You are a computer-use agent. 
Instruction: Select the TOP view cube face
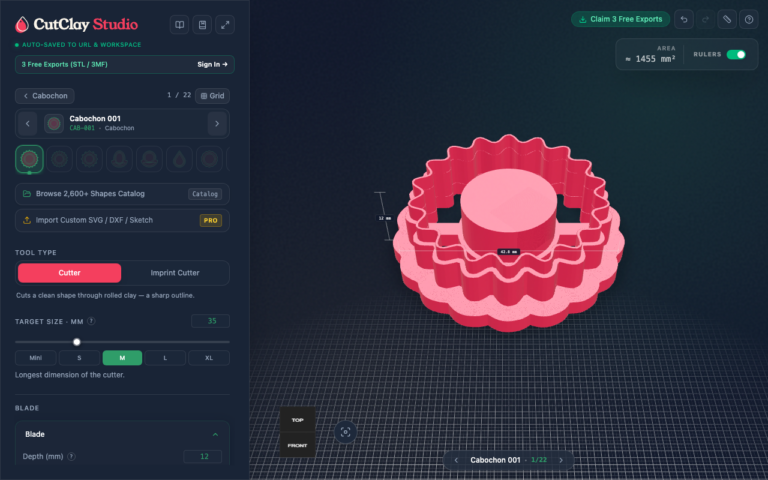(x=297, y=420)
